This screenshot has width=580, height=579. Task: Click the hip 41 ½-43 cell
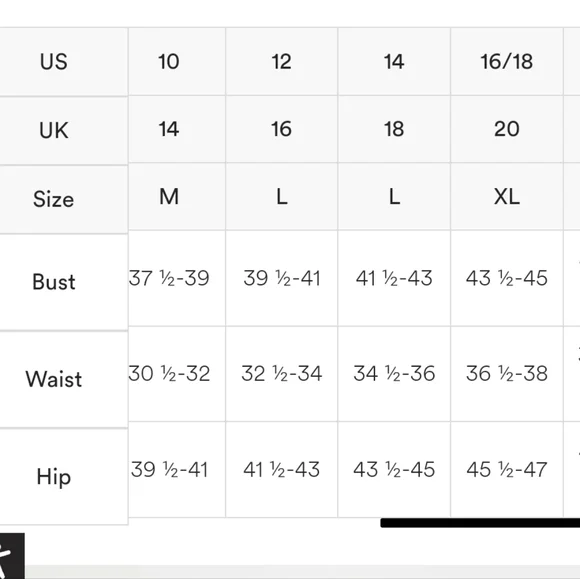[281, 469]
